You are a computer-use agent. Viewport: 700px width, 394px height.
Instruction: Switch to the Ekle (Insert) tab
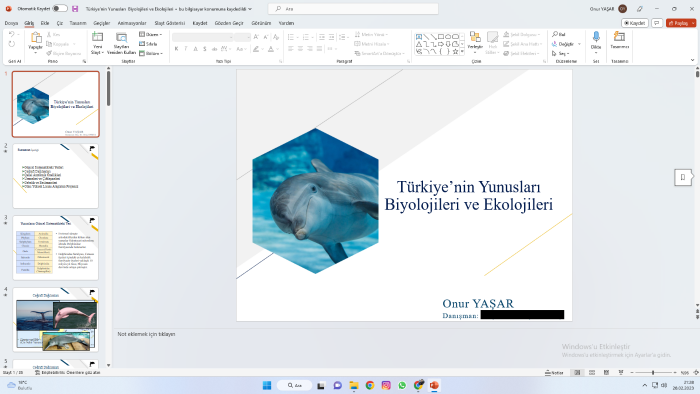click(45, 23)
